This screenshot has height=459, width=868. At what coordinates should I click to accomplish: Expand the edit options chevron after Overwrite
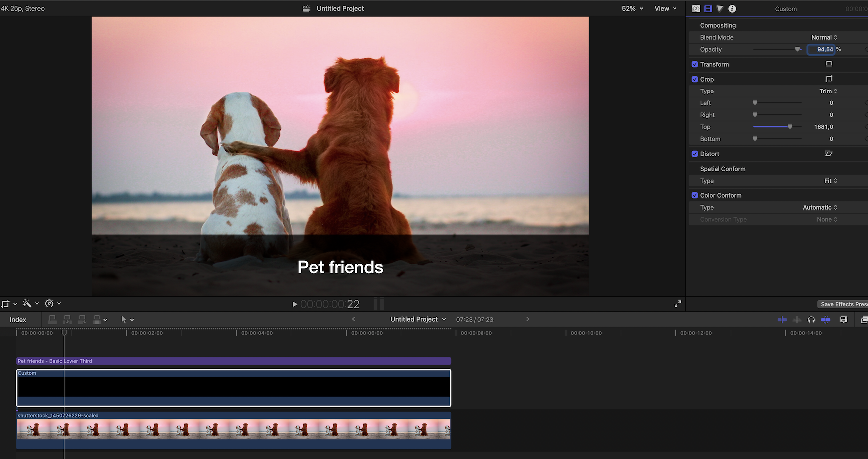point(105,320)
